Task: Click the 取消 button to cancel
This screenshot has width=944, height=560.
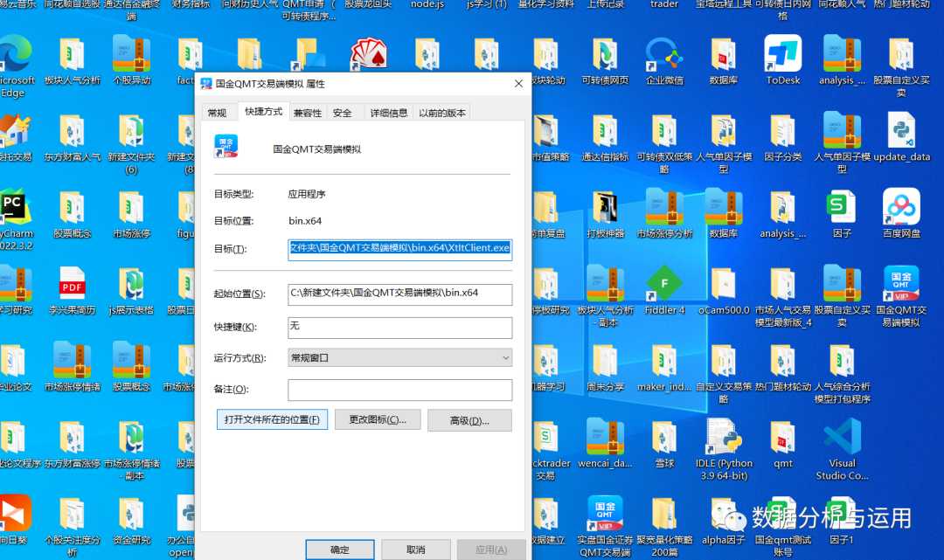Action: [x=416, y=550]
